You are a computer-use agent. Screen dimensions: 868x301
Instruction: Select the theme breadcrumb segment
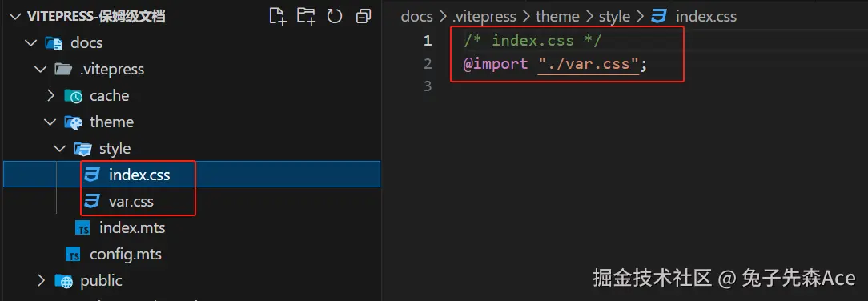(557, 16)
